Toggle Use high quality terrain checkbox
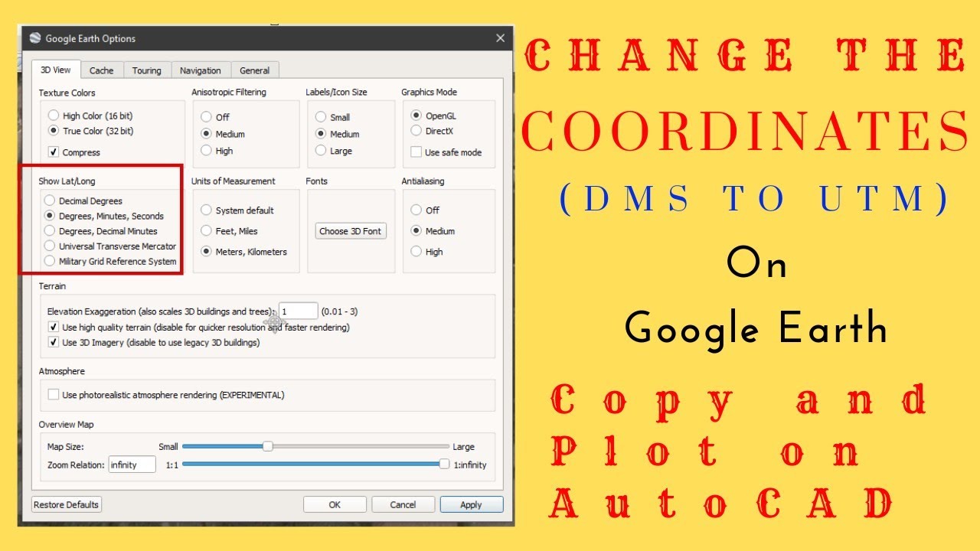 pyautogui.click(x=54, y=327)
